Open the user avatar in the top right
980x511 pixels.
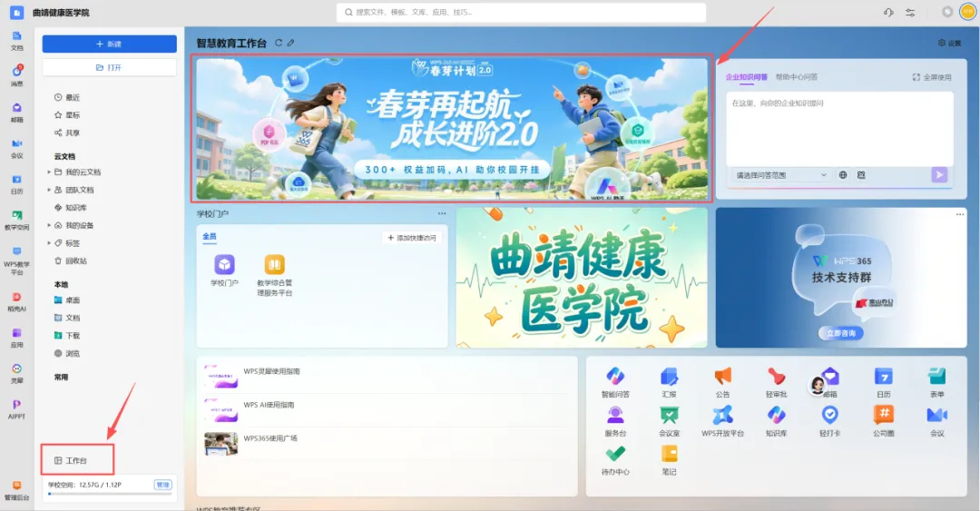coord(967,12)
